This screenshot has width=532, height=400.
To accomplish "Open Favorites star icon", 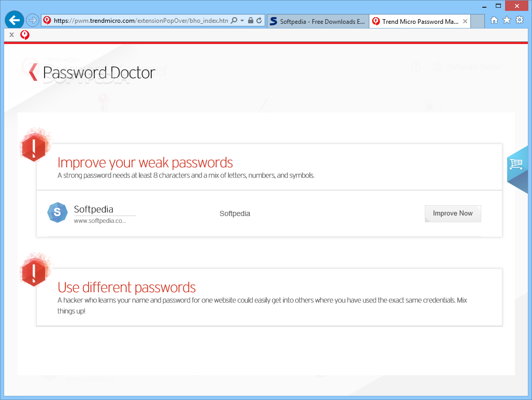I will click(x=507, y=20).
